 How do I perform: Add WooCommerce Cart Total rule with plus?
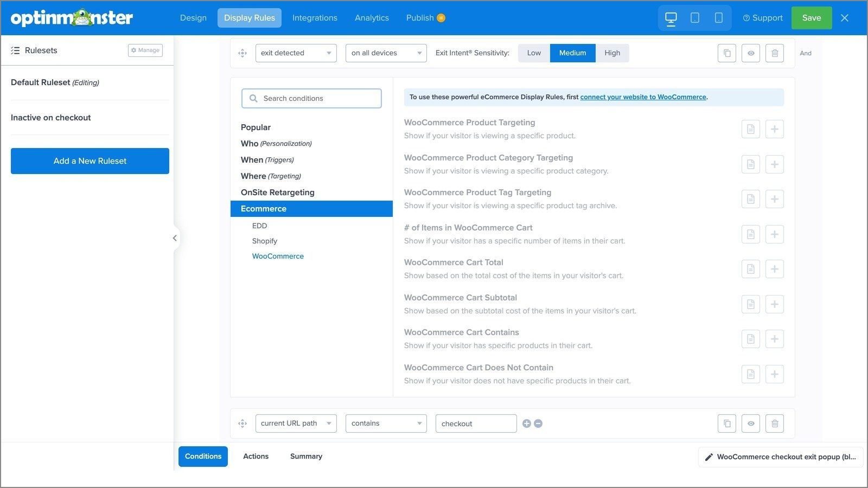pos(775,269)
